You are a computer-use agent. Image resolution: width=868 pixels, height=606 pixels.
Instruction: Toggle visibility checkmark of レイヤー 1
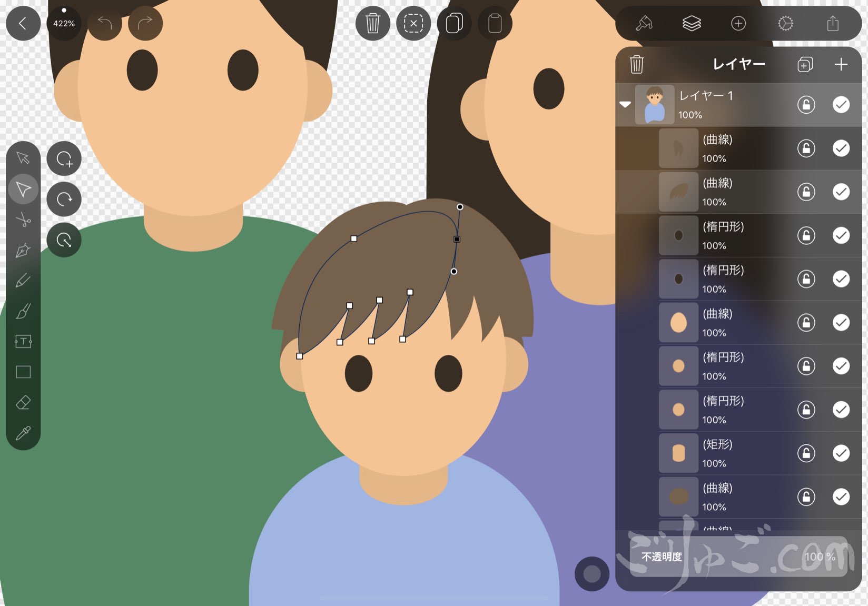pos(841,105)
